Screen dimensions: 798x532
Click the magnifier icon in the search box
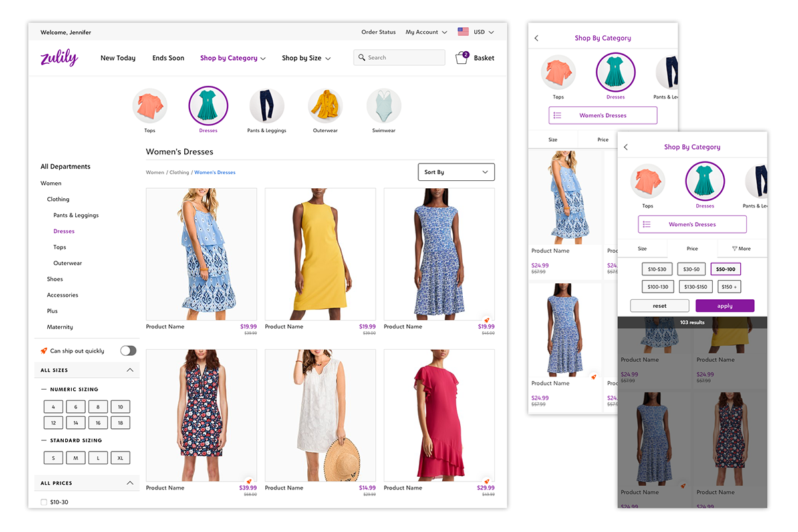(x=362, y=58)
